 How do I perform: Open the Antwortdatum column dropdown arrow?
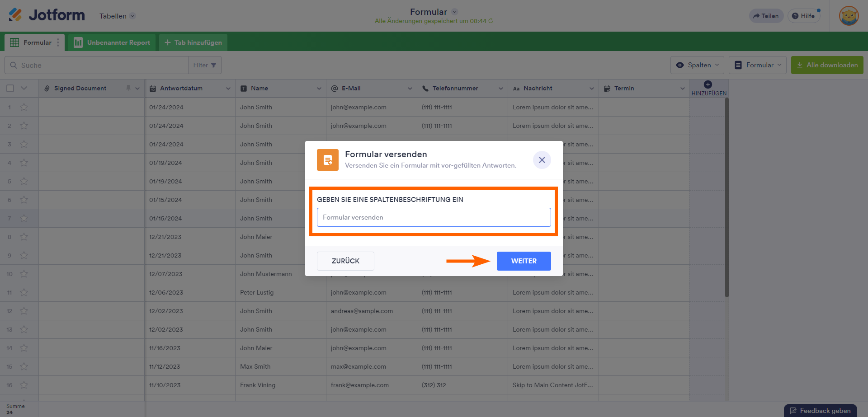click(228, 88)
